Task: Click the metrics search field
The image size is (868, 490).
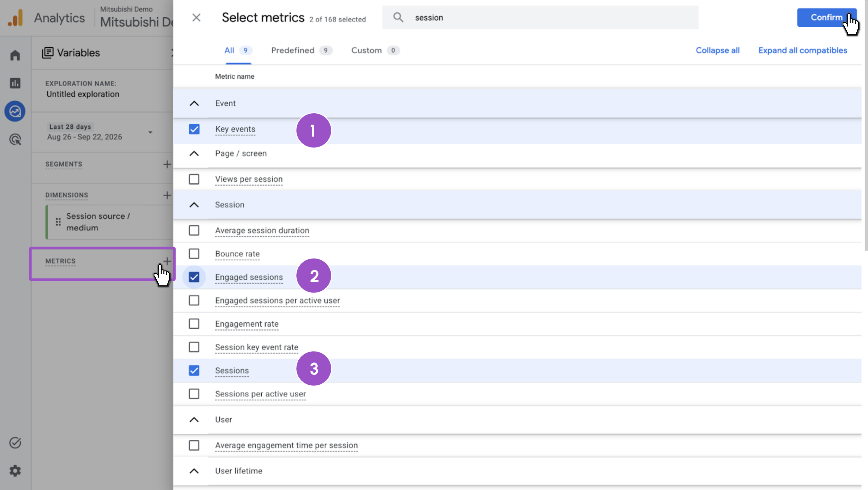Action: point(540,18)
